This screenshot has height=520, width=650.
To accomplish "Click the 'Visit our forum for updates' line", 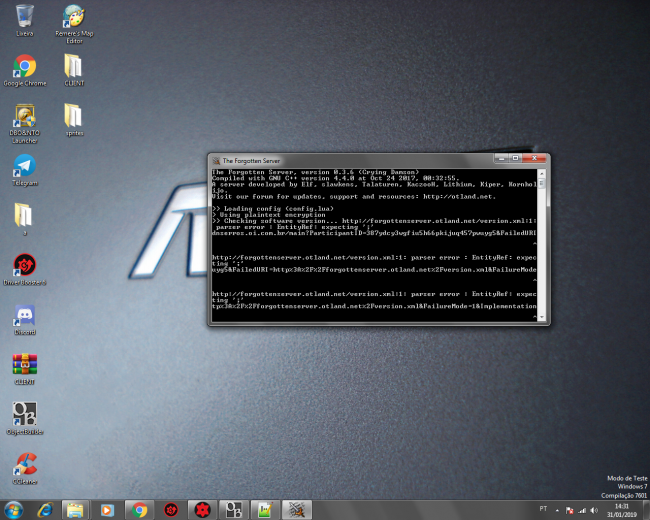I will [353, 197].
